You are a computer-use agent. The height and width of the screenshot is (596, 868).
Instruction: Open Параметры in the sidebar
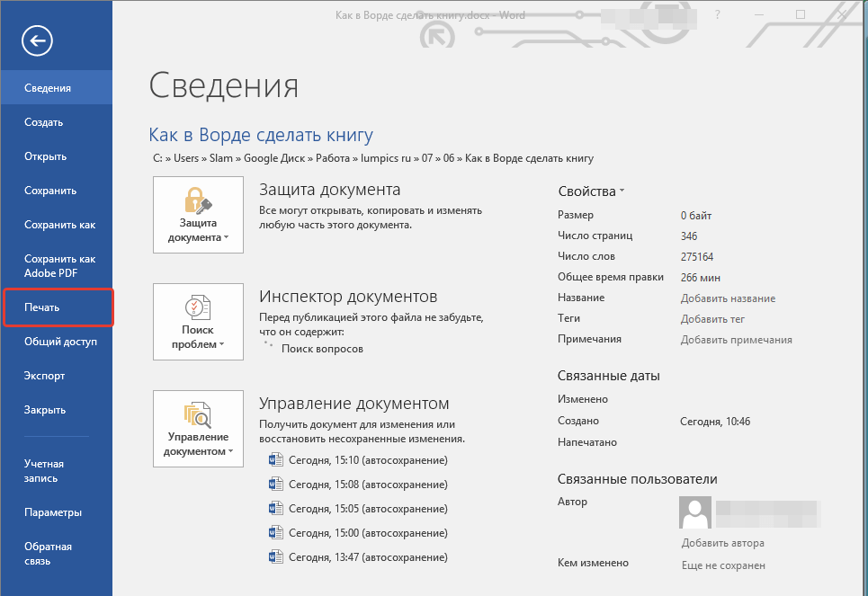click(53, 512)
